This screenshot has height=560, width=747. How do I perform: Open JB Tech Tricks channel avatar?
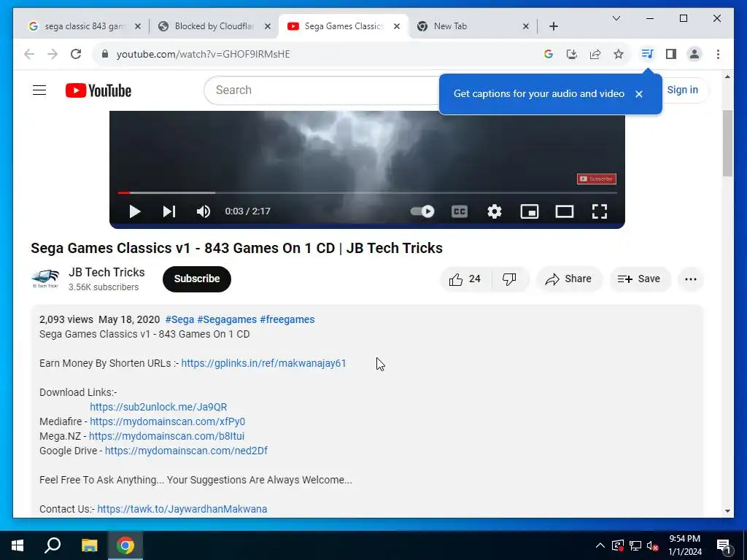(45, 279)
